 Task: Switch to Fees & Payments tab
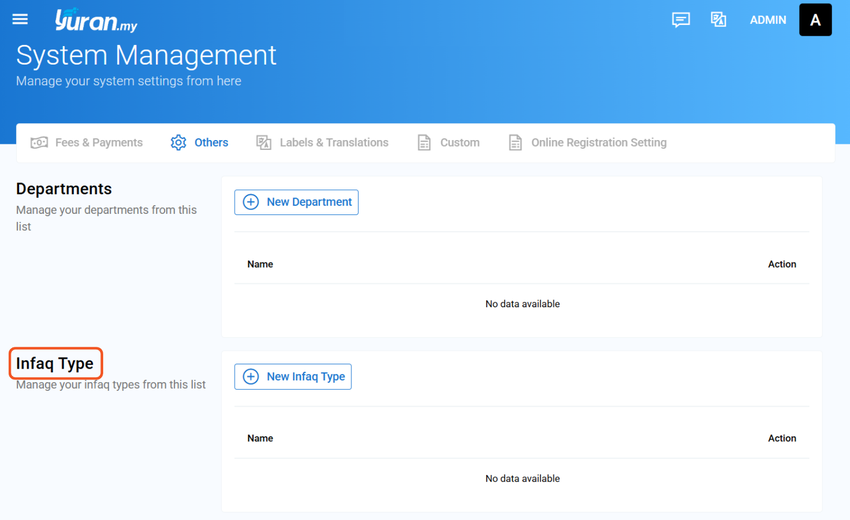(87, 143)
